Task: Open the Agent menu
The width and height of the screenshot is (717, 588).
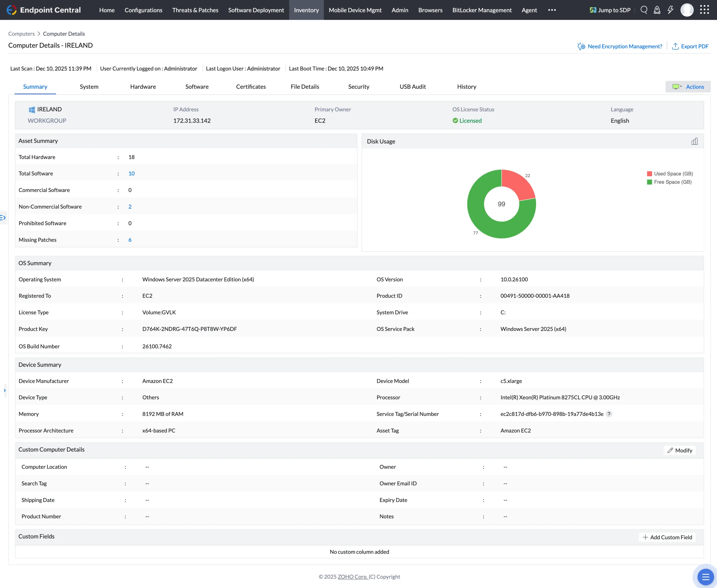Action: [x=529, y=10]
